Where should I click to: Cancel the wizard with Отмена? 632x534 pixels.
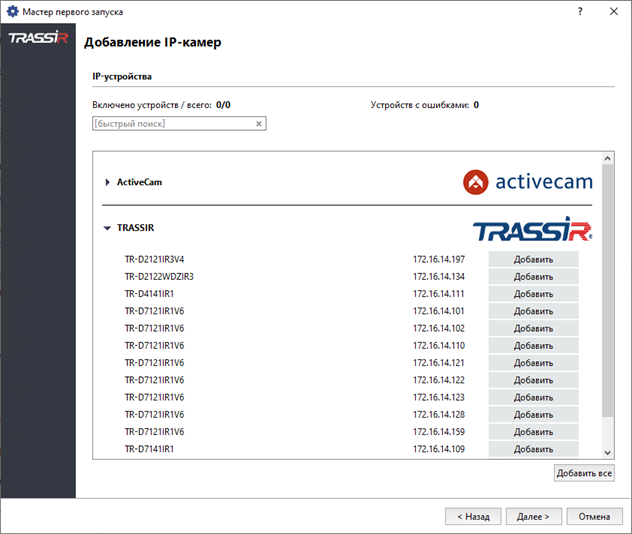pos(594,517)
